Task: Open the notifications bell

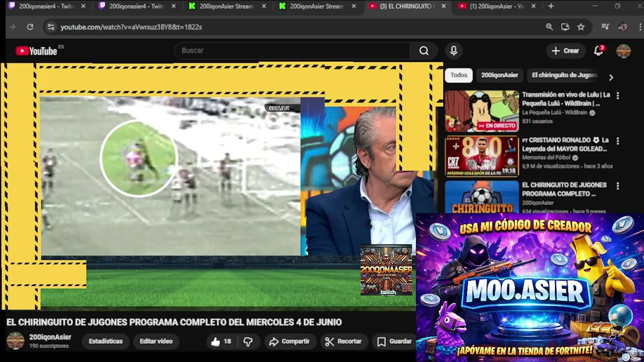Action: pos(599,51)
